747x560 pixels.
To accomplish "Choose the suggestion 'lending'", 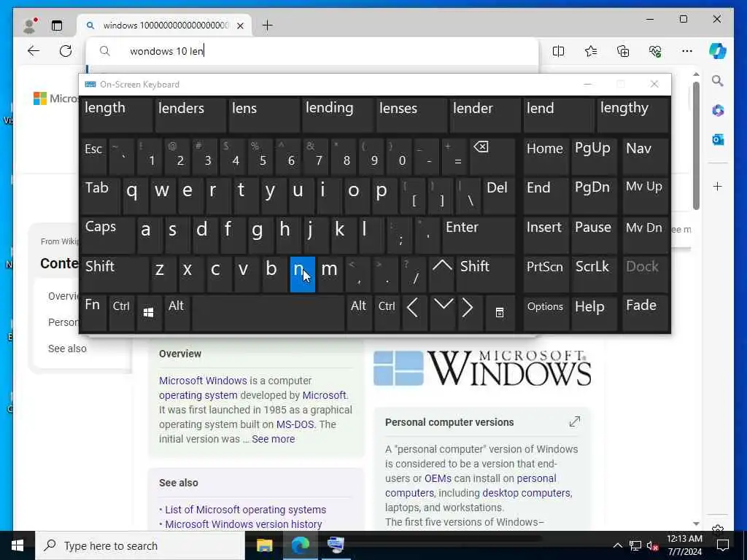I will (x=337, y=114).
